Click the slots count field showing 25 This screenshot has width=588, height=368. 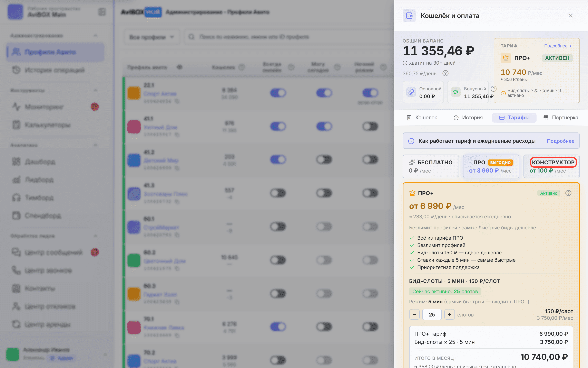(x=432, y=314)
